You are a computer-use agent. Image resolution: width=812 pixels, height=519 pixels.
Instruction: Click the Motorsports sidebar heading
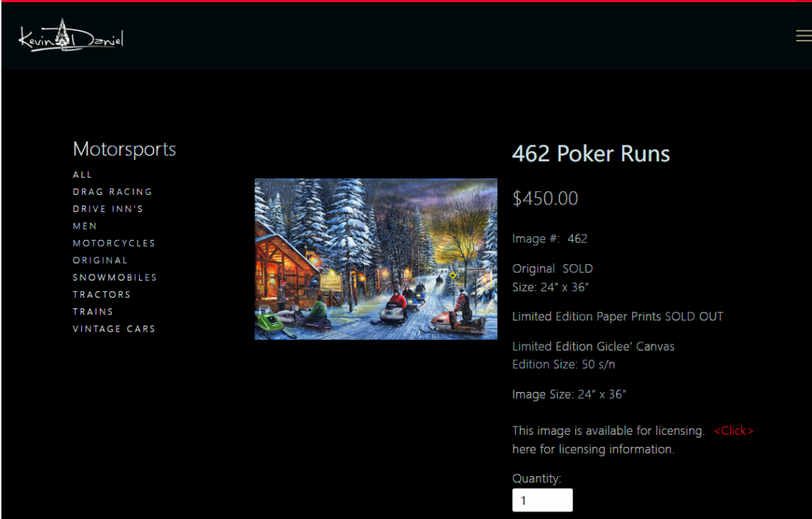[x=124, y=150]
